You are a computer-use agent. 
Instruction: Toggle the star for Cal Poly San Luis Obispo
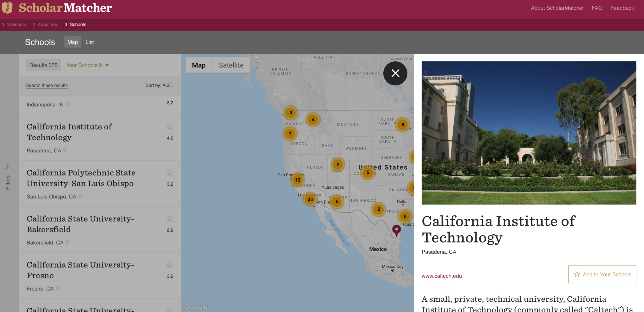click(x=170, y=173)
